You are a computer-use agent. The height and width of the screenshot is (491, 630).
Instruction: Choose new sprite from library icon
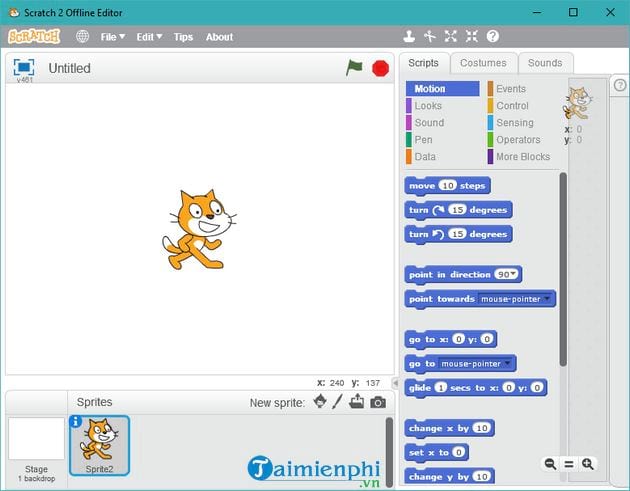[320, 401]
